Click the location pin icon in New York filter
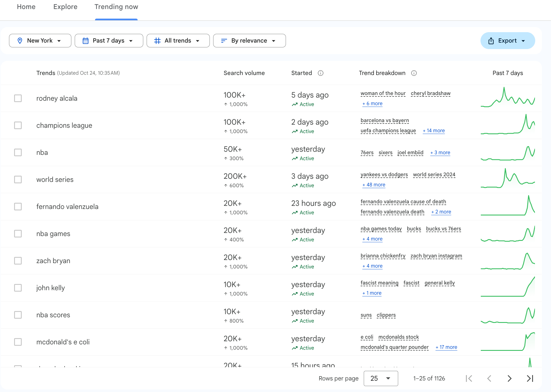The width and height of the screenshot is (551, 392). point(20,41)
